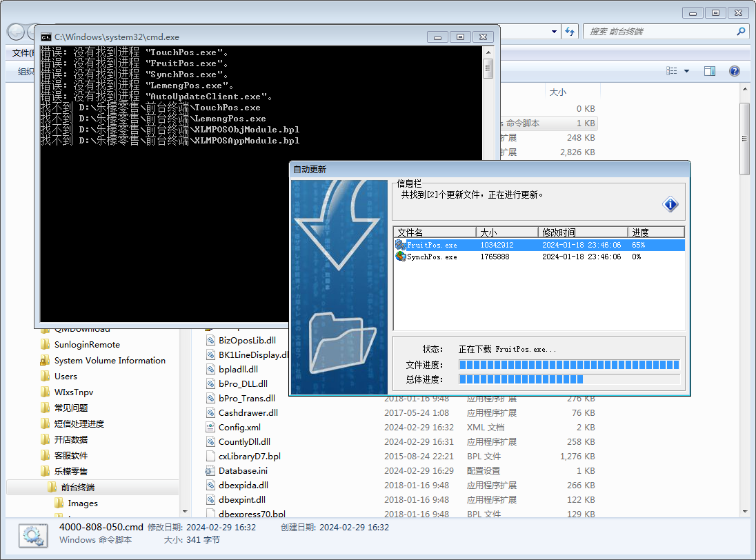Click the cmd.exe title bar icon
Image resolution: width=756 pixels, height=560 pixels.
tap(46, 37)
